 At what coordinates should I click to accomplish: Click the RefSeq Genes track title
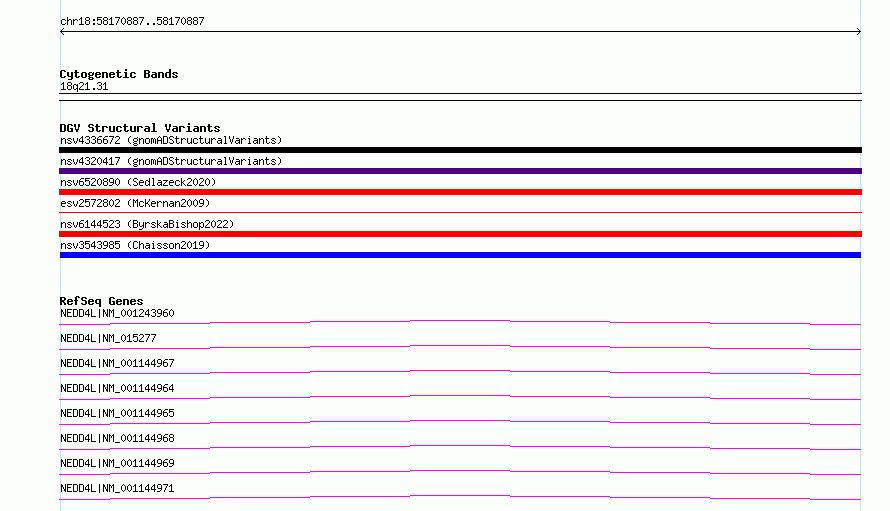click(x=101, y=301)
